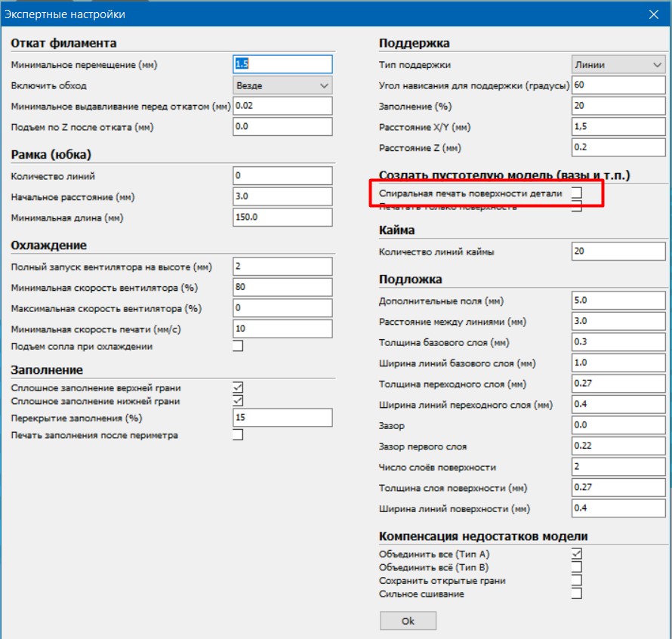Uncheck Сплошное заполнение нижней грани
The image size is (672, 639).
tap(238, 400)
